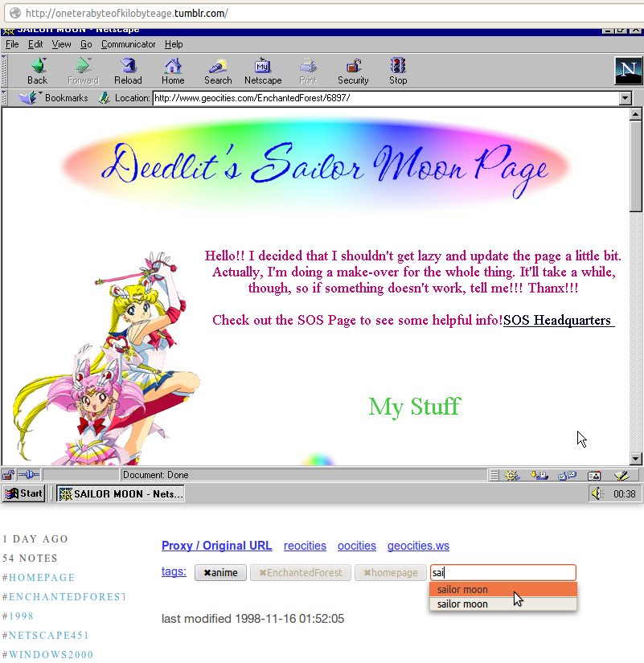Click the Sailor Moon character image
The height and width of the screenshot is (663, 644).
pos(107,358)
